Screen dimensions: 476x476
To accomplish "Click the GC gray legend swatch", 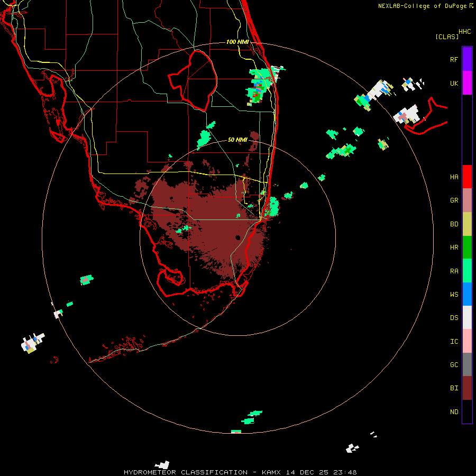I will [467, 364].
